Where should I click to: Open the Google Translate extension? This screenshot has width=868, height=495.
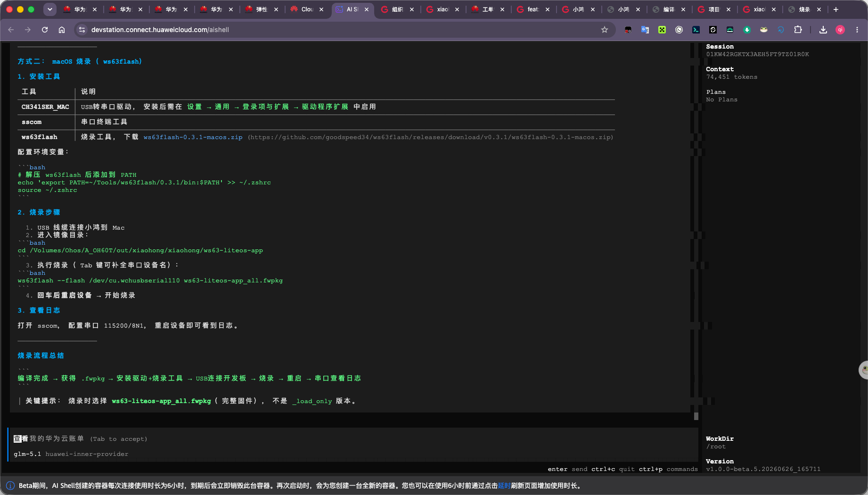tap(645, 30)
